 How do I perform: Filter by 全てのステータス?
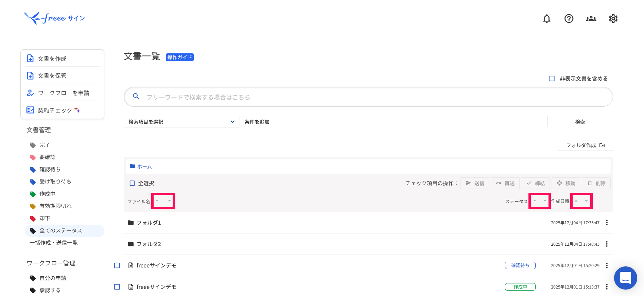[x=65, y=230]
